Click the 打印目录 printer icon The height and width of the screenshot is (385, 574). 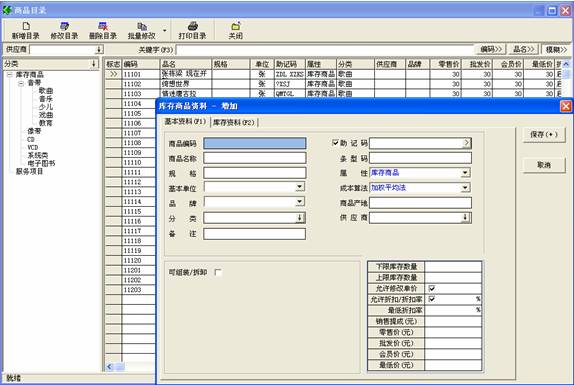(193, 26)
